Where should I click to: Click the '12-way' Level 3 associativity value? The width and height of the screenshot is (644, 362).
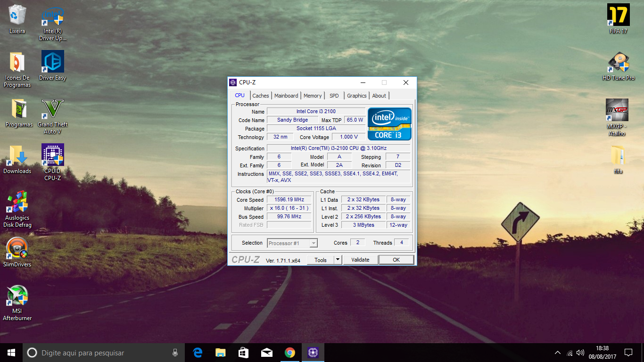coord(398,225)
